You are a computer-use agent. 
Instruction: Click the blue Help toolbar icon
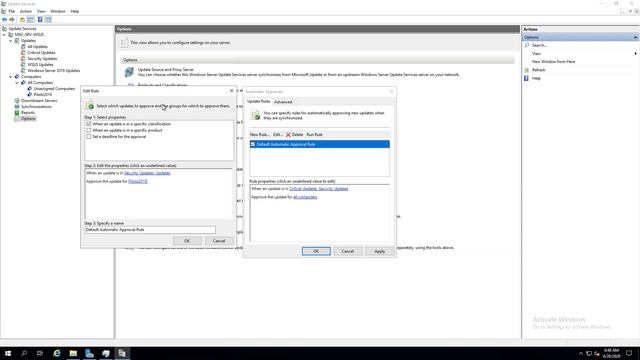40,20
